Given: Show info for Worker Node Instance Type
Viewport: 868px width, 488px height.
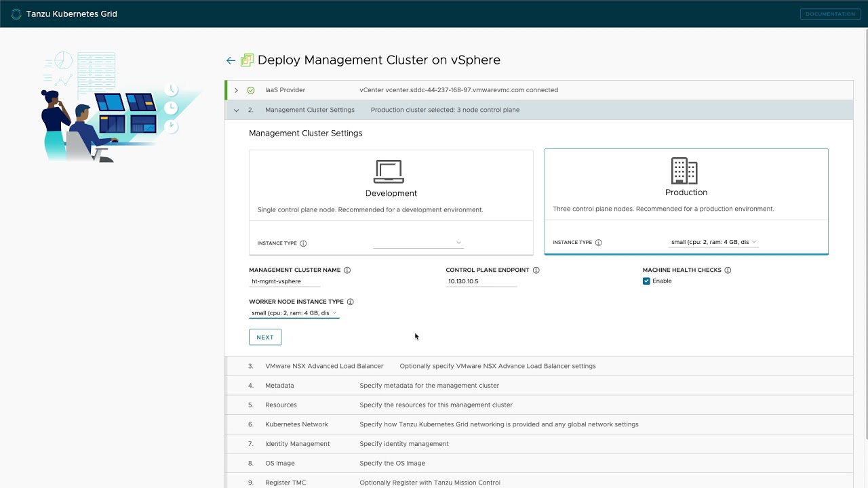Looking at the screenshot, I should [x=350, y=302].
